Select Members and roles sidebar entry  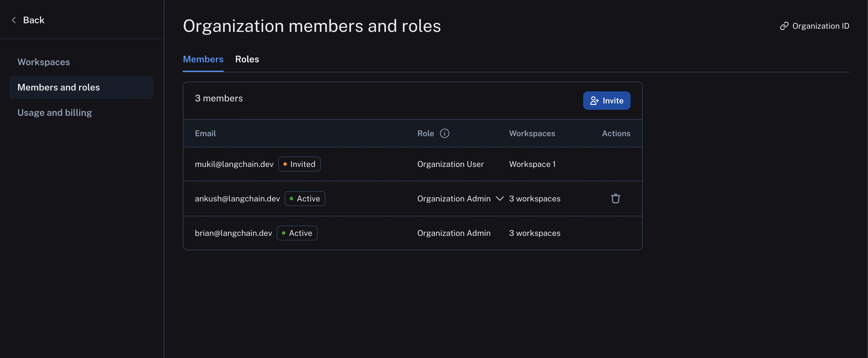(x=59, y=87)
